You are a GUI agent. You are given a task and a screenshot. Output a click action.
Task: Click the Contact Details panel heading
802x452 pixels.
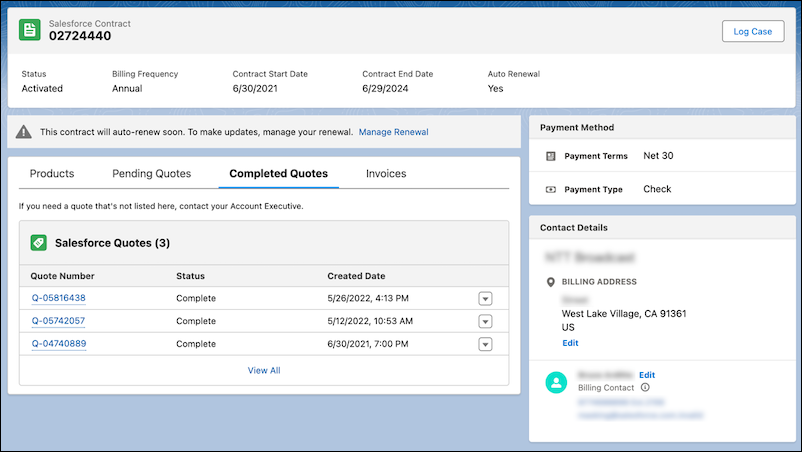pos(574,228)
